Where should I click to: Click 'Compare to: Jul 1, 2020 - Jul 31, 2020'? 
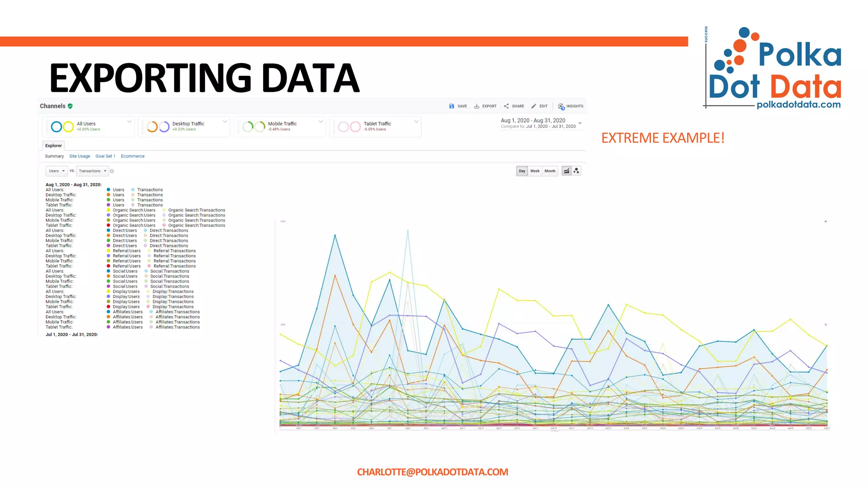tap(538, 127)
